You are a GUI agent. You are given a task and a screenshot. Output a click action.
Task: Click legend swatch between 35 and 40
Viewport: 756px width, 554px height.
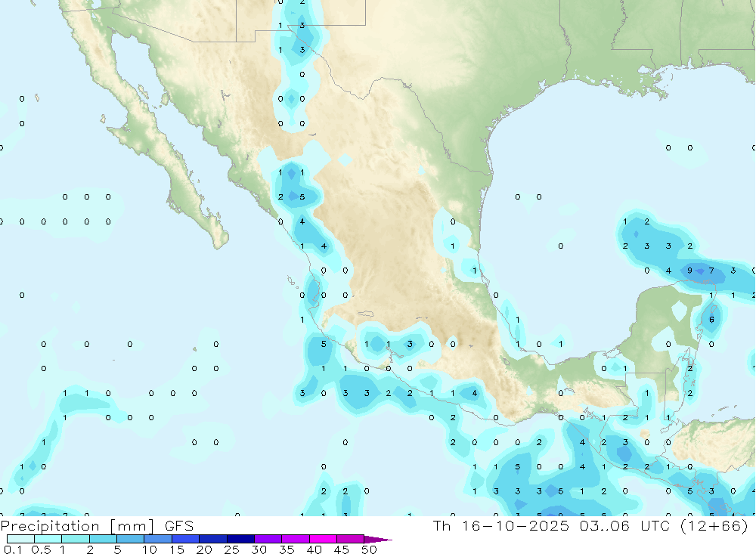(x=296, y=539)
